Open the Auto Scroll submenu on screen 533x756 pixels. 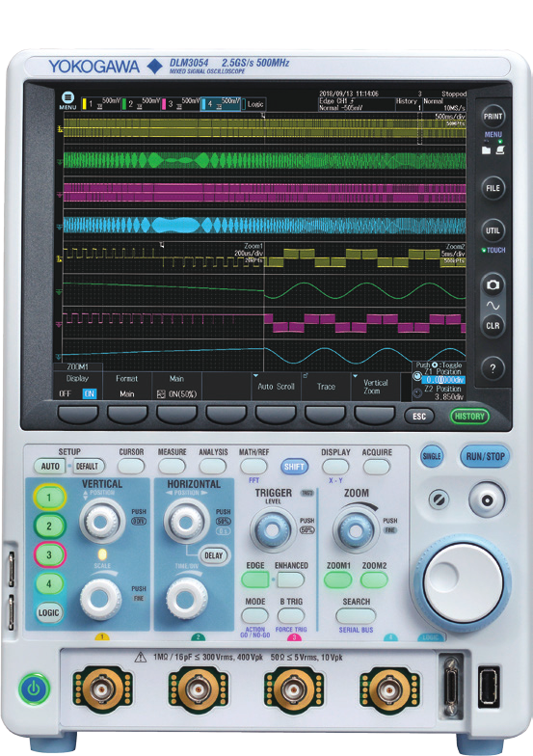[x=276, y=386]
